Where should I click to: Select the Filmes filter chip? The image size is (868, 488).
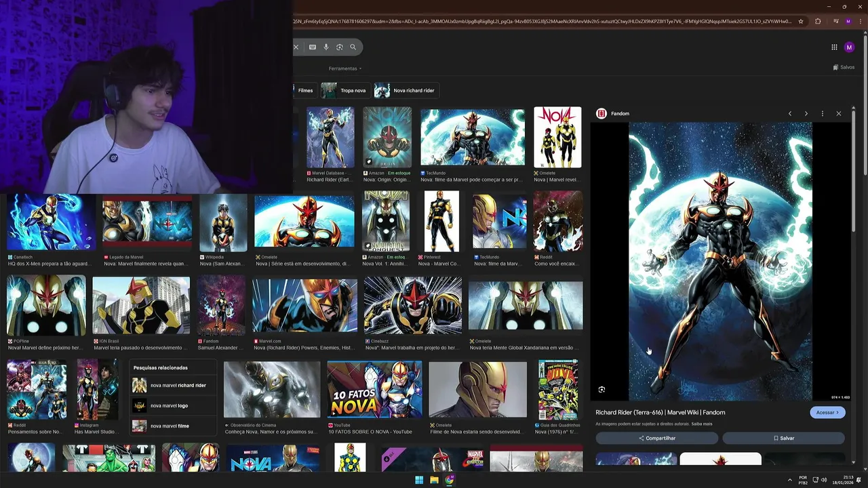point(305,90)
